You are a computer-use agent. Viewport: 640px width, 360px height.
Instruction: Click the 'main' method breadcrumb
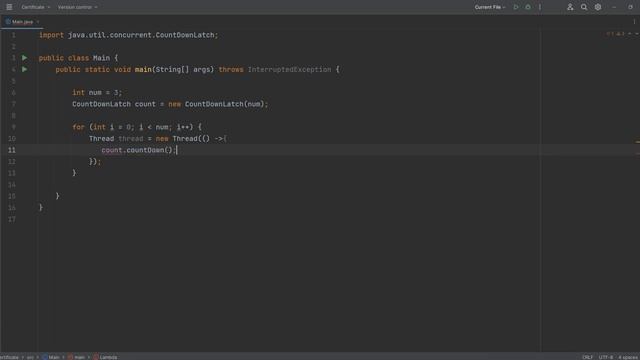[x=77, y=357]
